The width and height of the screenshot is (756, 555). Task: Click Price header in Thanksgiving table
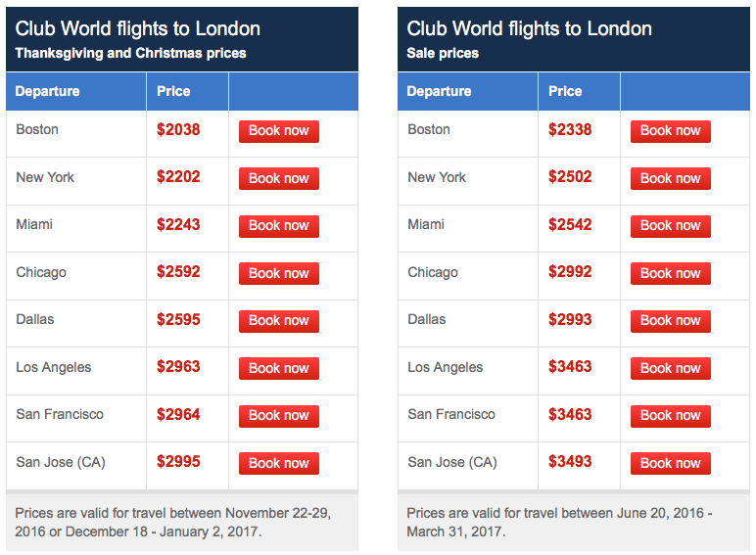pos(173,91)
